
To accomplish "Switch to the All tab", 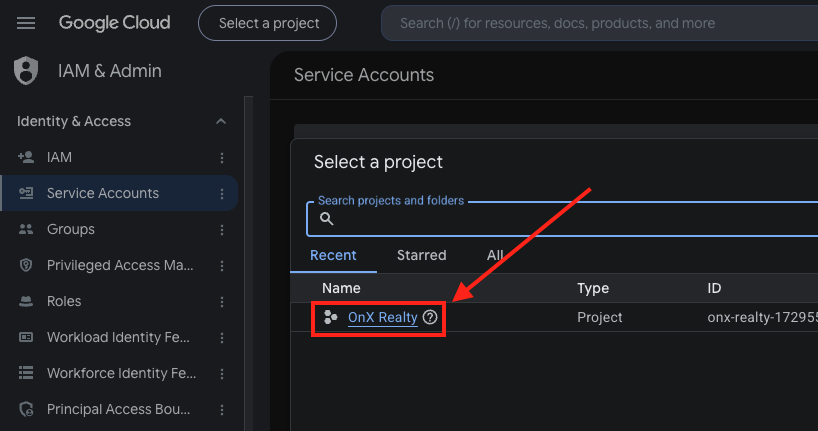I will tap(495, 255).
